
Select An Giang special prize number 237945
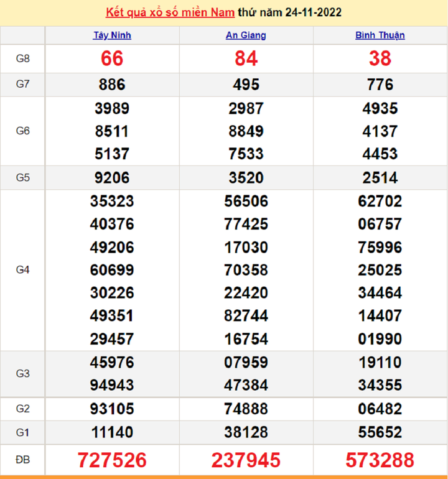coord(246,460)
